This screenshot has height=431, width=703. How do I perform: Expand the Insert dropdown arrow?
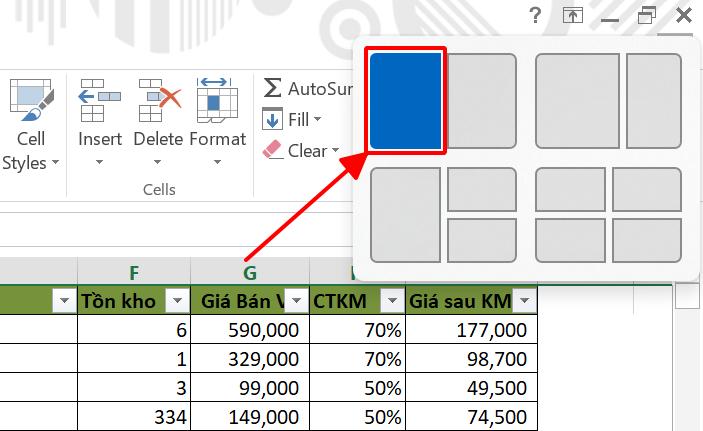100,162
